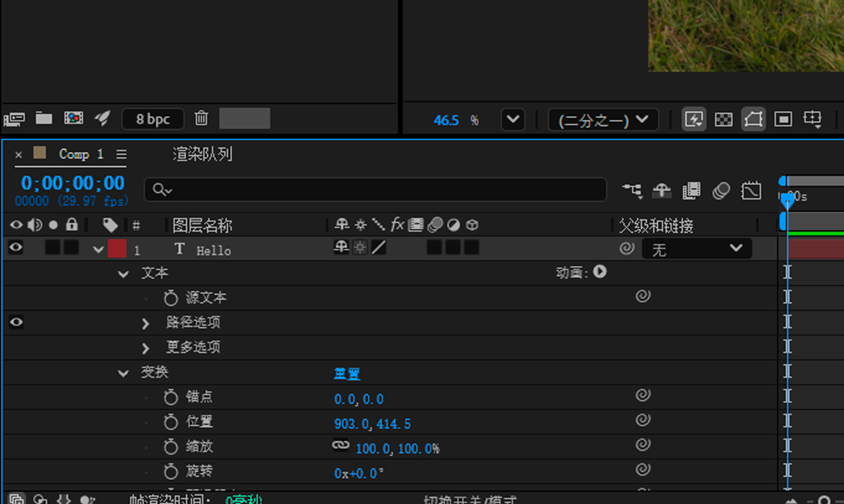Toggle fast previews button in viewer
844x504 pixels.
(693, 119)
